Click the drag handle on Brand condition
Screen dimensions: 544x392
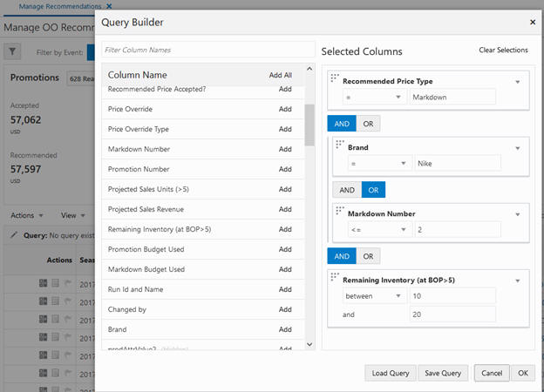click(340, 144)
